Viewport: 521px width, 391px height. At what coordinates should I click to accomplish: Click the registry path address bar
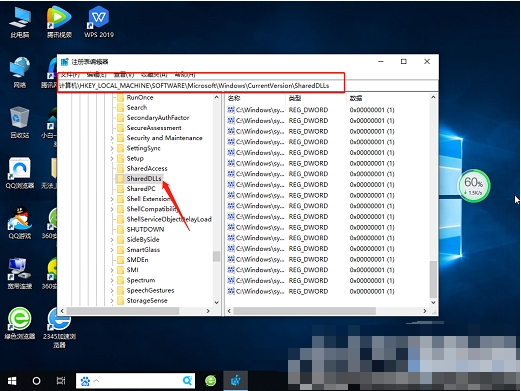coord(248,86)
